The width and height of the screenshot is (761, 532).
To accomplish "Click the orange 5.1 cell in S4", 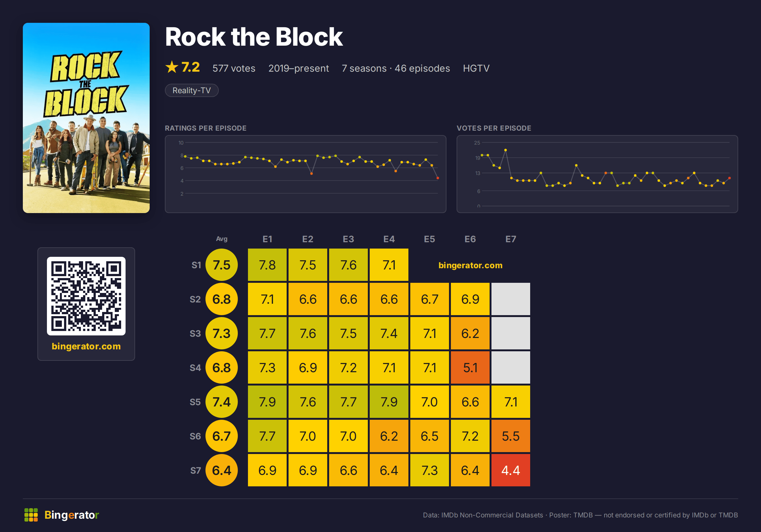I will 470,367.
